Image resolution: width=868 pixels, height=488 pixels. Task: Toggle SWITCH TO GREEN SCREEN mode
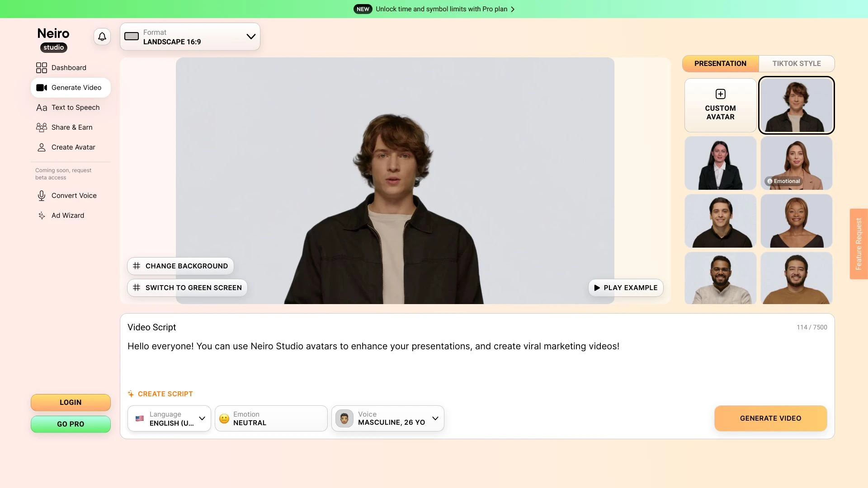[x=187, y=288]
